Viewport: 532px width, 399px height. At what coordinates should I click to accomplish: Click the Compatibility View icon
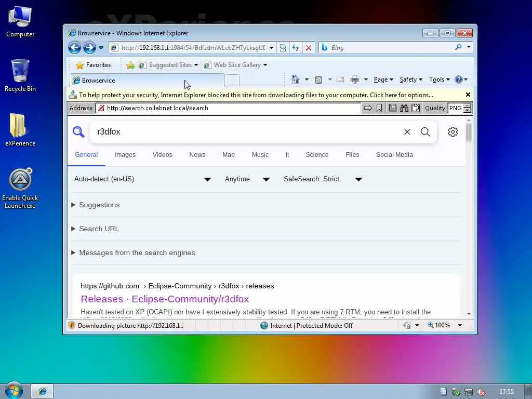(x=283, y=48)
